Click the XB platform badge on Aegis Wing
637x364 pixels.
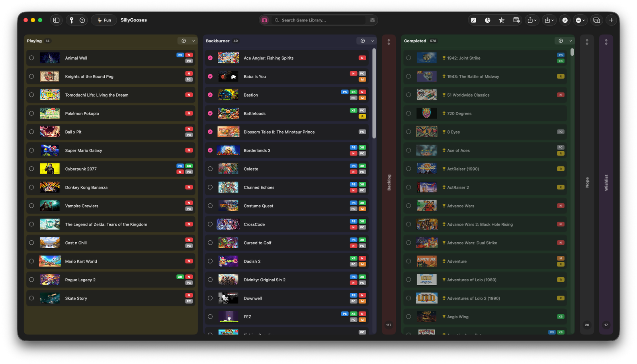[x=561, y=317]
